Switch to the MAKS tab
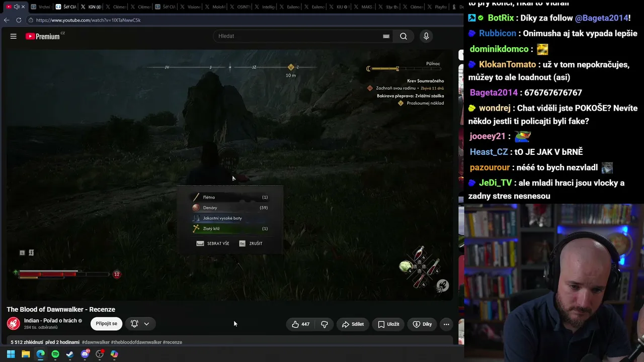Screen dimensions: 644x362 [364, 7]
